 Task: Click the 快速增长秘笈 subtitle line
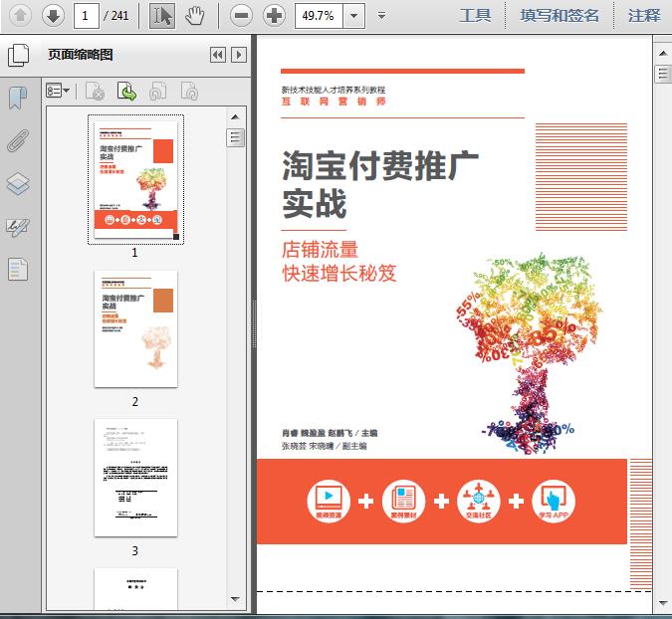[x=339, y=274]
